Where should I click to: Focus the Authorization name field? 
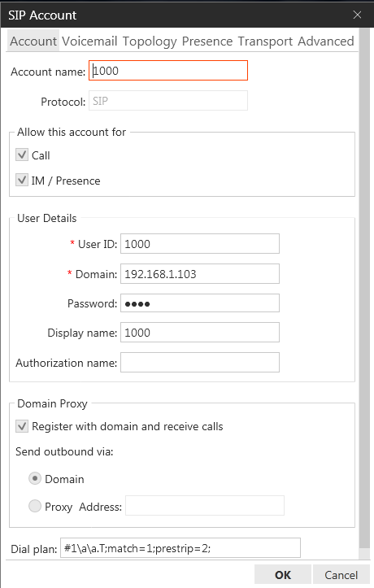(200, 362)
